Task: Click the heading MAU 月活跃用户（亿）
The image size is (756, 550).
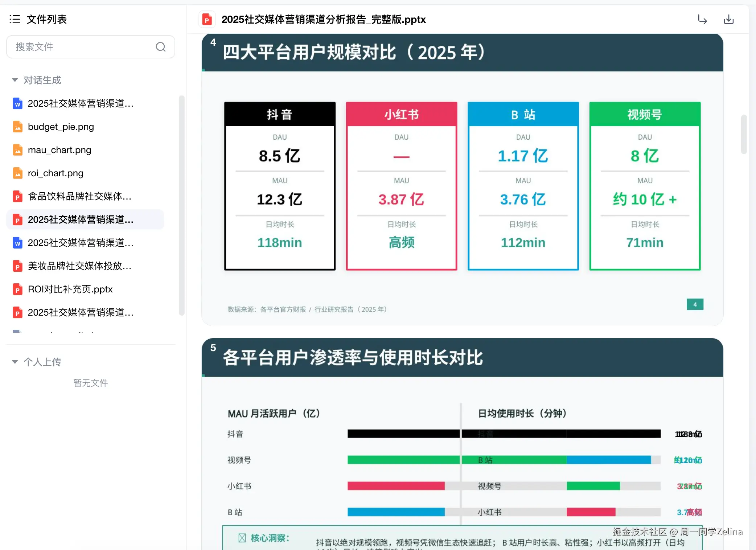Action: coord(274,414)
